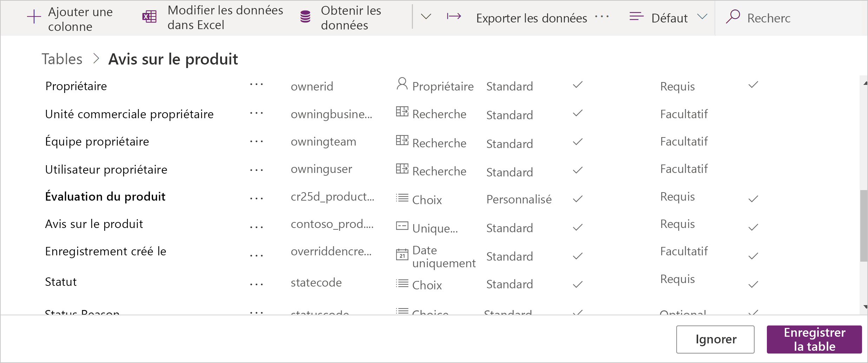Click the database icon for Obtenir les données
868x363 pixels.
(305, 17)
